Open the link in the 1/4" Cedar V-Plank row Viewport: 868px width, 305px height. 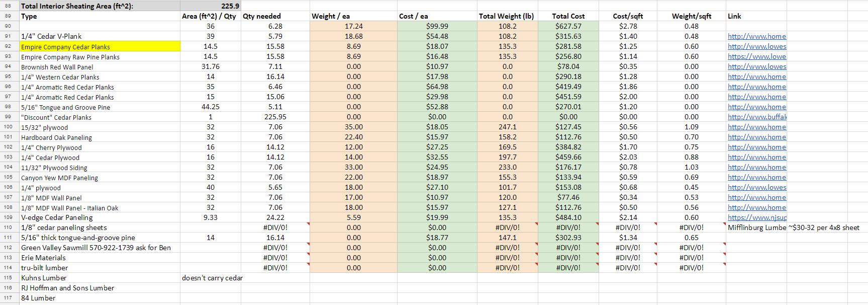coord(757,36)
